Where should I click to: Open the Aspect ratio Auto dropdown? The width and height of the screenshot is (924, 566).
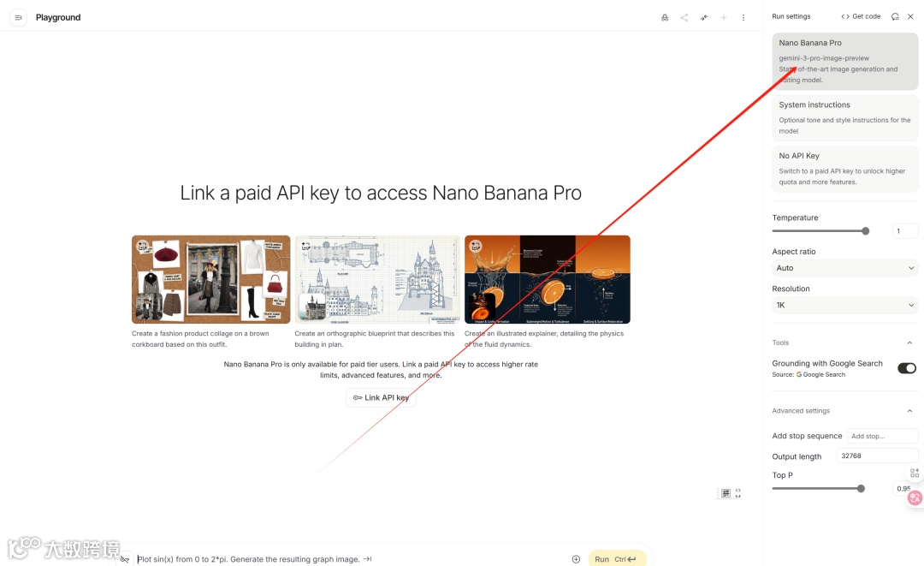[x=844, y=268]
